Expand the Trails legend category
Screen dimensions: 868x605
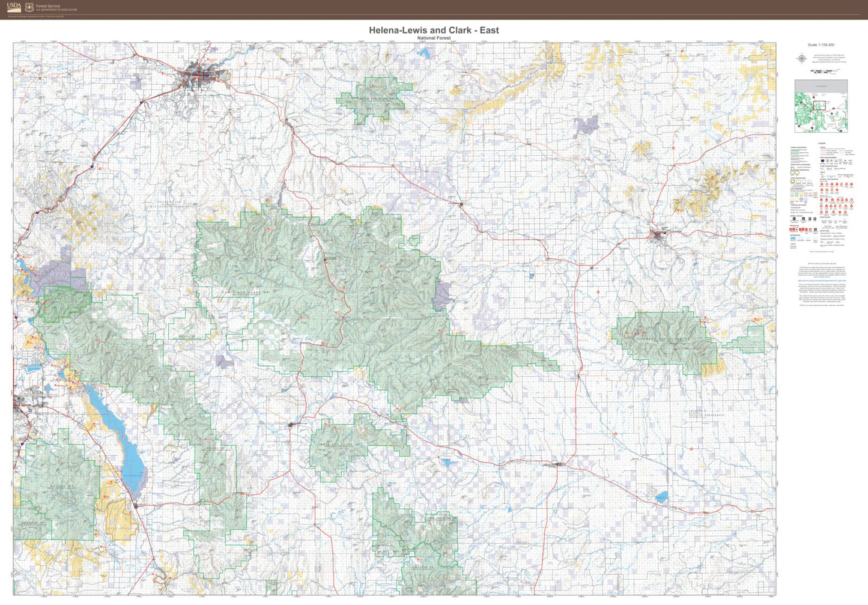coord(821,172)
